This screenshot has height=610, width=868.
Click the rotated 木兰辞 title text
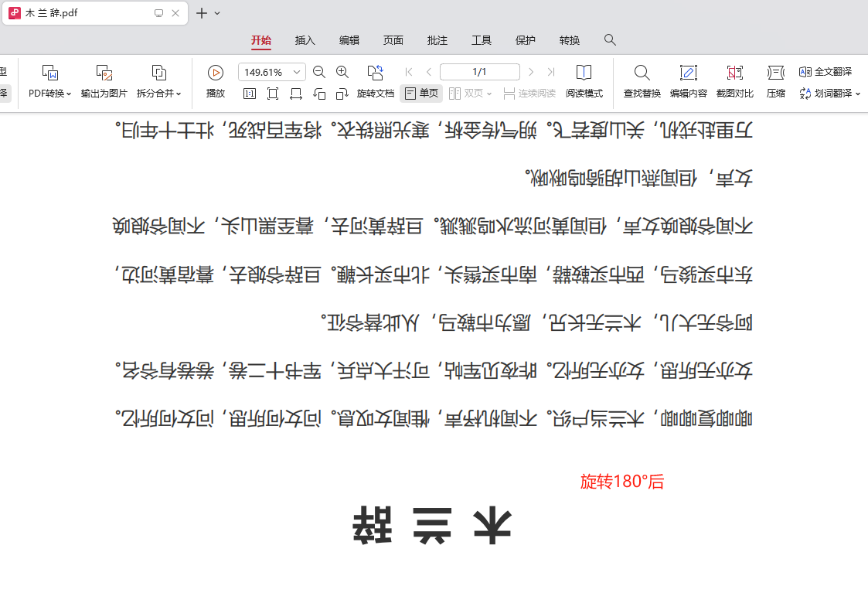432,525
